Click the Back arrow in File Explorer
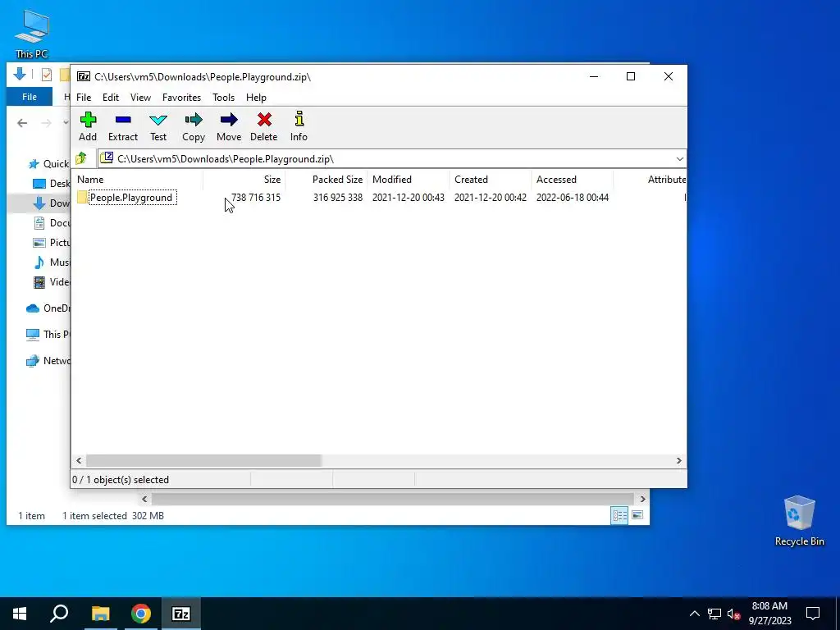 coord(22,123)
